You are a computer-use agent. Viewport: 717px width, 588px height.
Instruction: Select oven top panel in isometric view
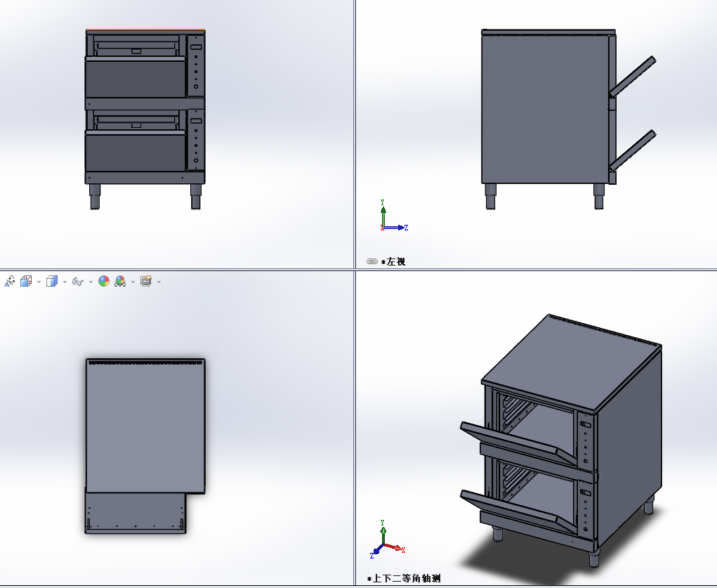pyautogui.click(x=572, y=364)
